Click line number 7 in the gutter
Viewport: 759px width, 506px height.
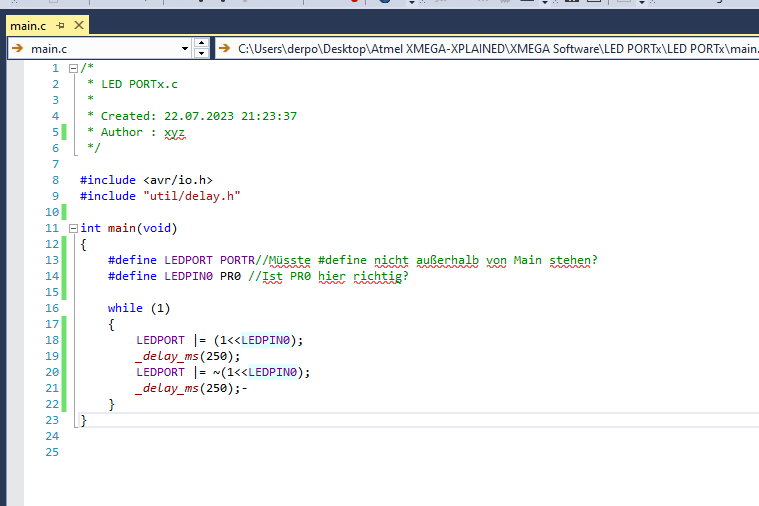pos(55,164)
